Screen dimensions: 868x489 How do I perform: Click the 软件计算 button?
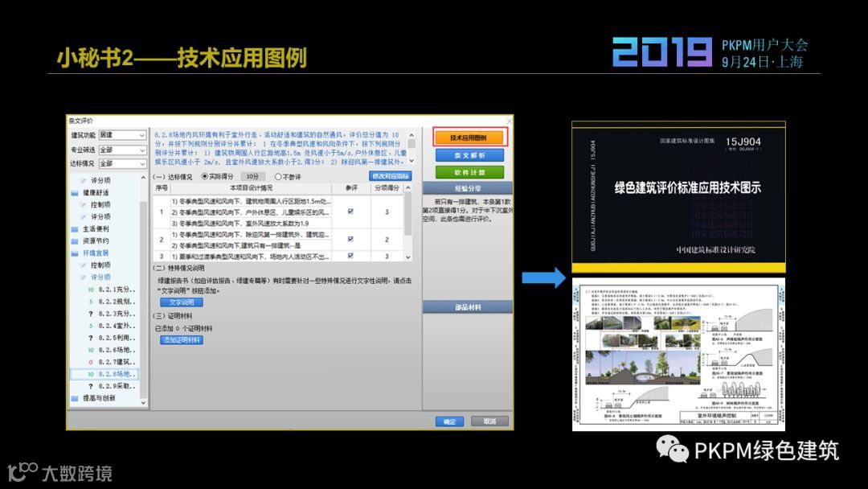point(469,172)
